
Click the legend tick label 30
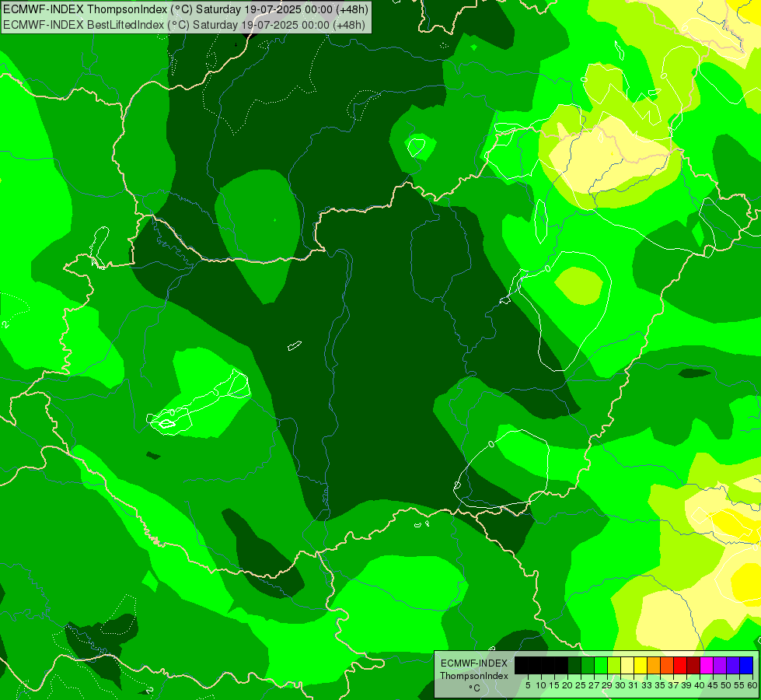coord(621,685)
